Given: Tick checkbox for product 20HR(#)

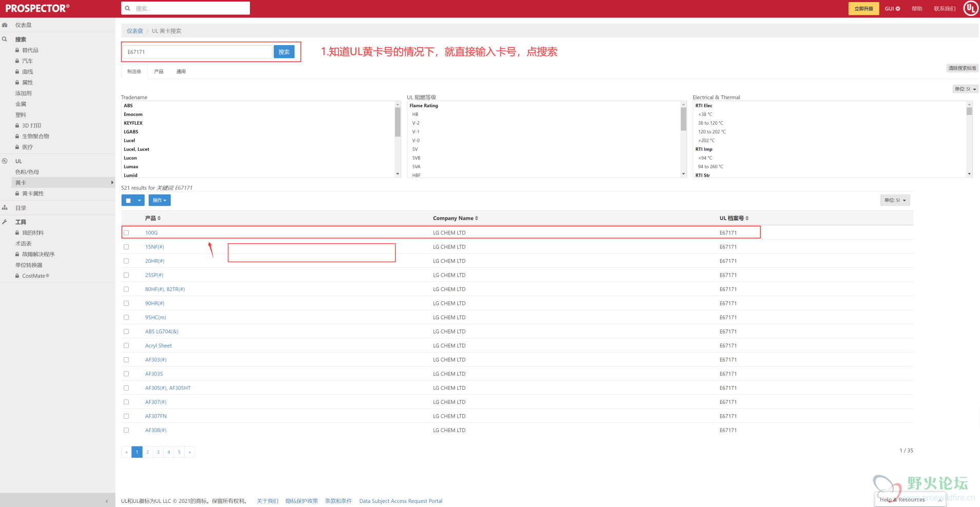Looking at the screenshot, I should tap(126, 261).
